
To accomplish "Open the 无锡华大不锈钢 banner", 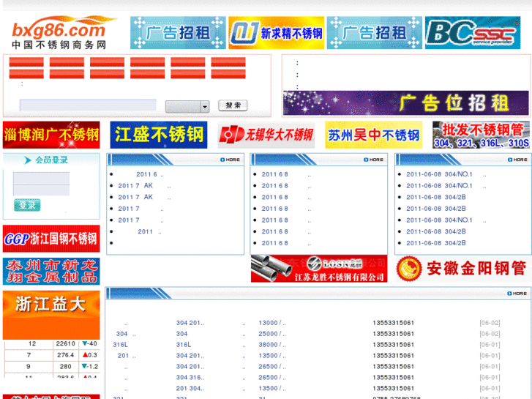I will (266, 135).
